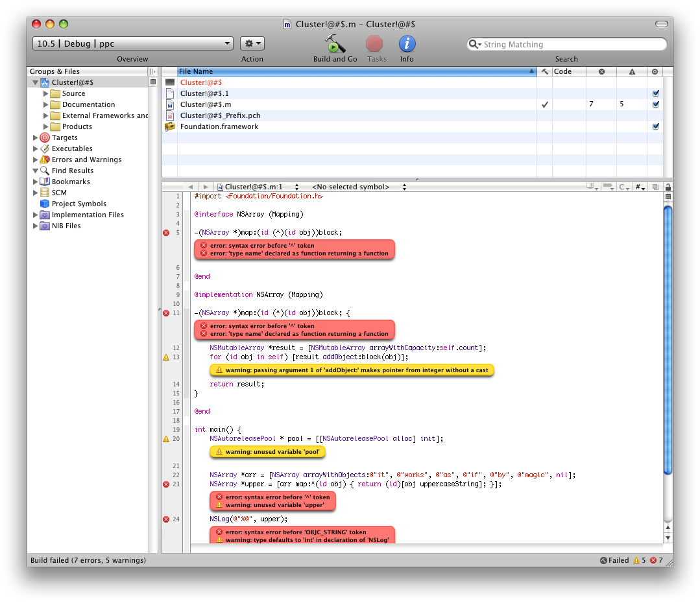Toggle target checkbox for Cluster!@#$.m

pyautogui.click(x=655, y=104)
